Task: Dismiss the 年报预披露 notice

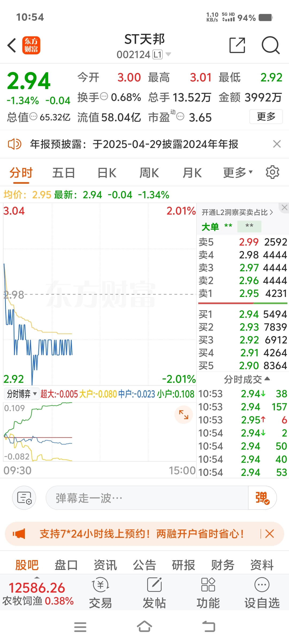Action: pos(277,144)
